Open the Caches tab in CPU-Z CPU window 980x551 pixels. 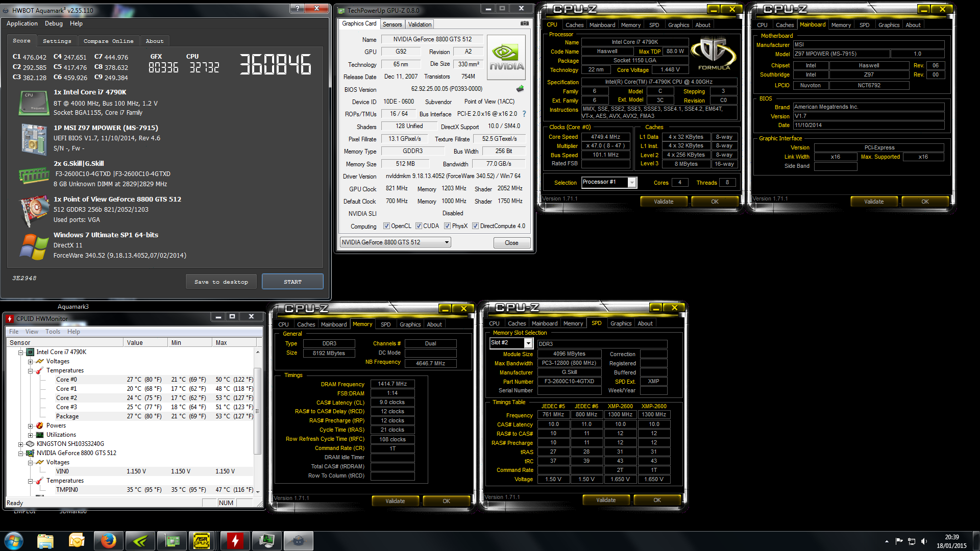click(574, 25)
